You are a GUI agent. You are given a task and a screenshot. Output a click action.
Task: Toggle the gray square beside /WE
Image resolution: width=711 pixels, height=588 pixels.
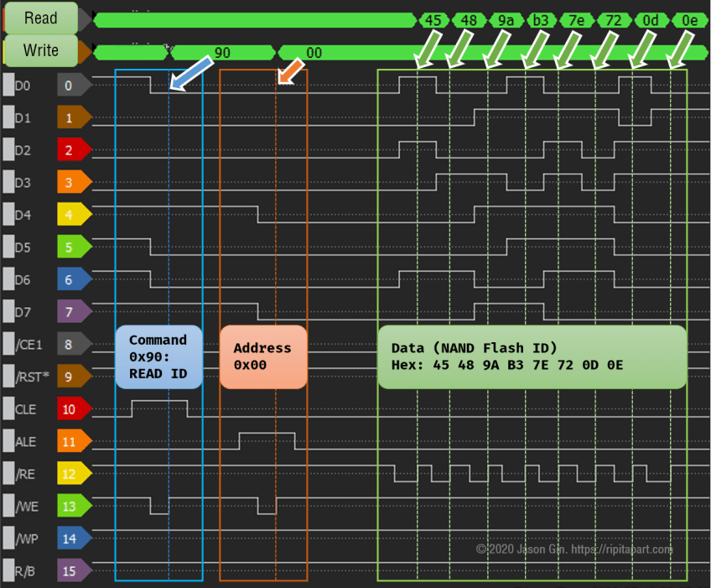(x=8, y=506)
